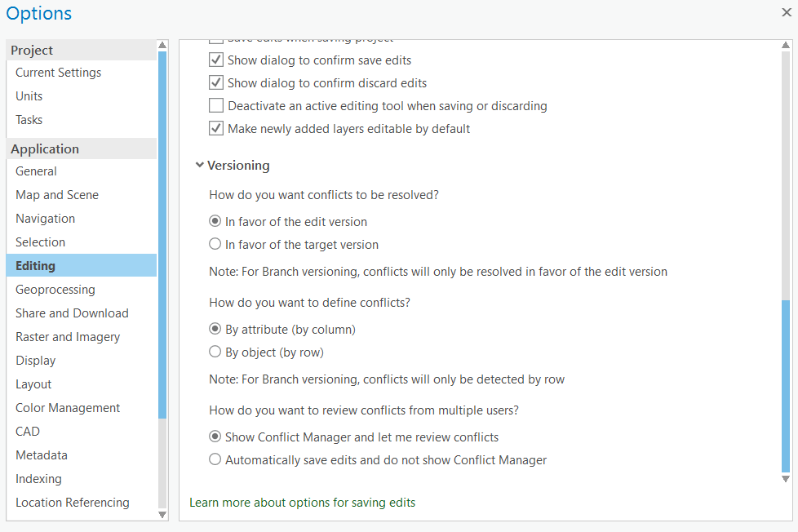This screenshot has width=798, height=532.
Task: Enable Deactivate an active editing tool option
Action: [x=216, y=106]
